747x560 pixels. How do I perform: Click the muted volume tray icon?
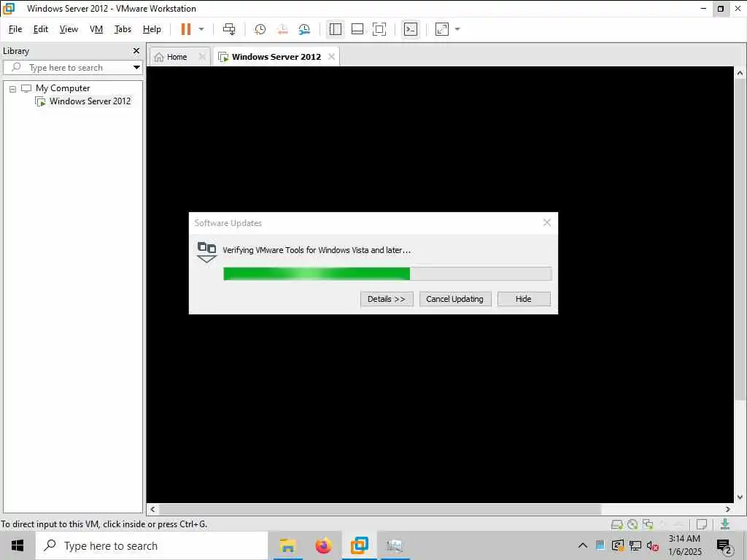[653, 545]
